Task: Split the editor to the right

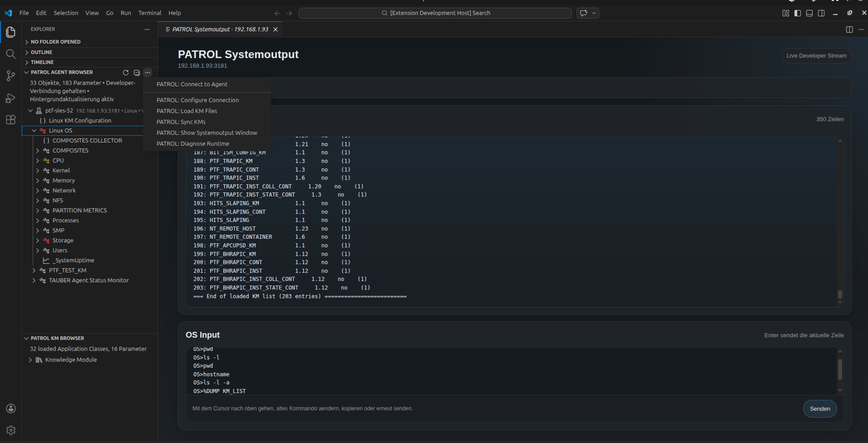Action: click(849, 29)
